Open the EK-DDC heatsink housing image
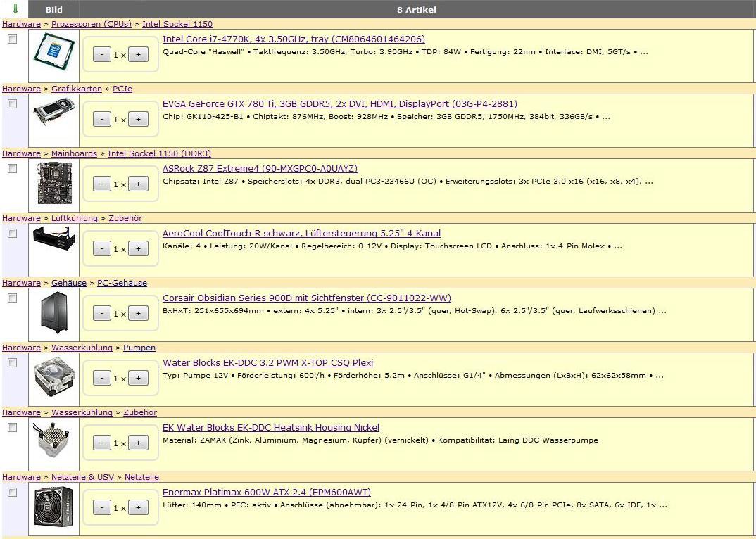Image resolution: width=756 pixels, height=539 pixels. pos(53,441)
